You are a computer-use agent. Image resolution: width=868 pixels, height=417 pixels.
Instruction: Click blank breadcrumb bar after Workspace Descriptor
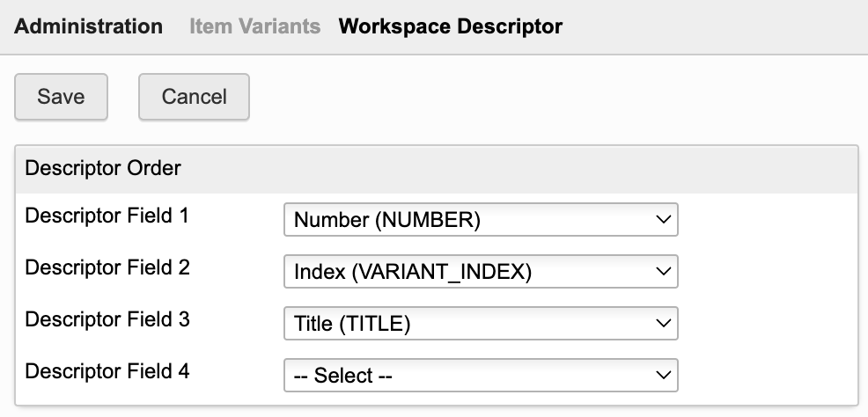tap(713, 26)
